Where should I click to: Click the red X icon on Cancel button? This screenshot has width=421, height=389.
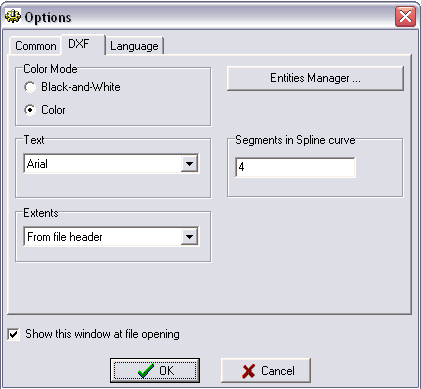[x=249, y=371]
